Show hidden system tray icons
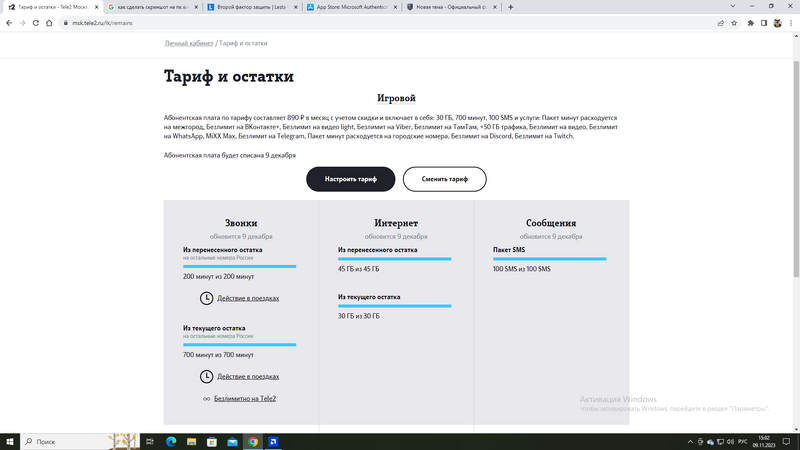This screenshot has width=800, height=450. coord(690,442)
